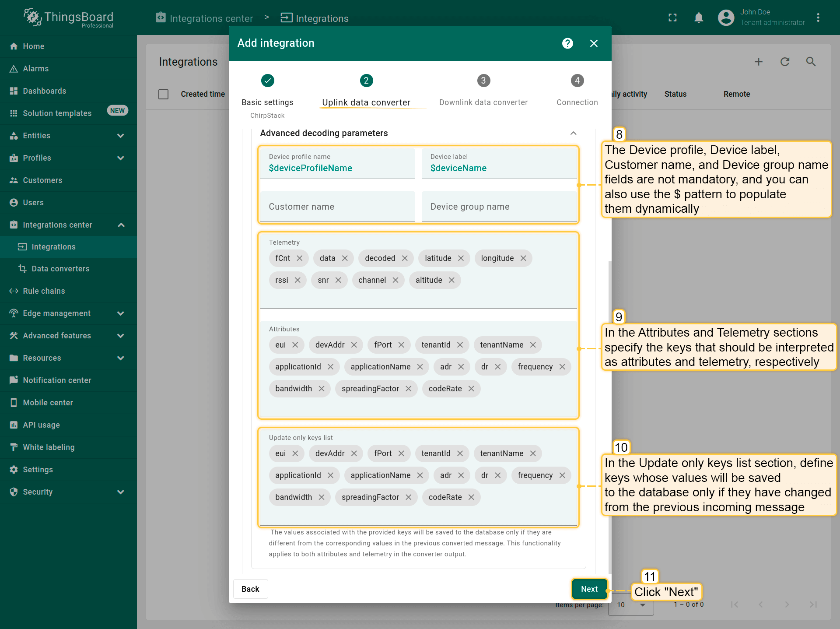Click the Customer name input field
The height and width of the screenshot is (629, 840).
click(x=337, y=207)
